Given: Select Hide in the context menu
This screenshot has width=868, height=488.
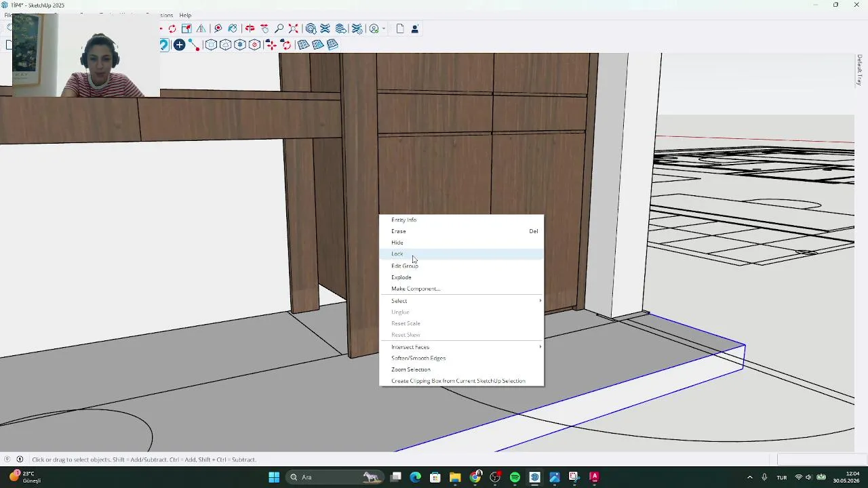Looking at the screenshot, I should tap(397, 243).
